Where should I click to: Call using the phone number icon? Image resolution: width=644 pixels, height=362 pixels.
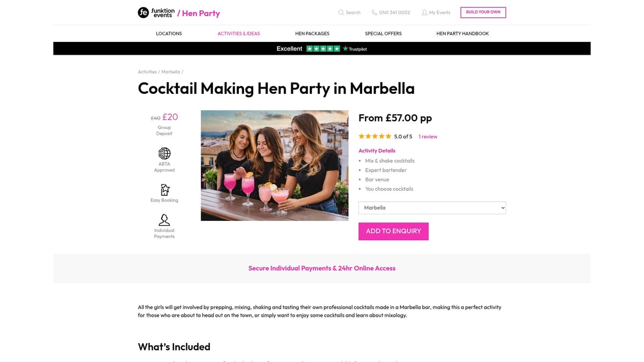click(x=374, y=12)
